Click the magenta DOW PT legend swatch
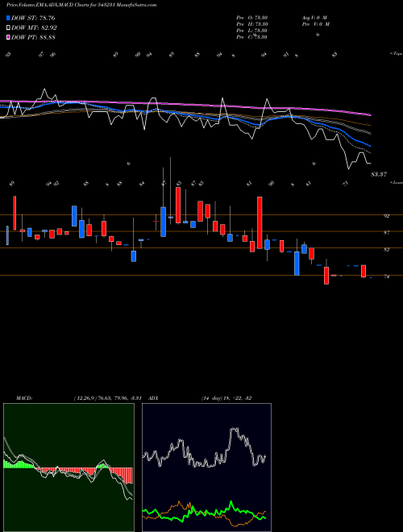 9,37
